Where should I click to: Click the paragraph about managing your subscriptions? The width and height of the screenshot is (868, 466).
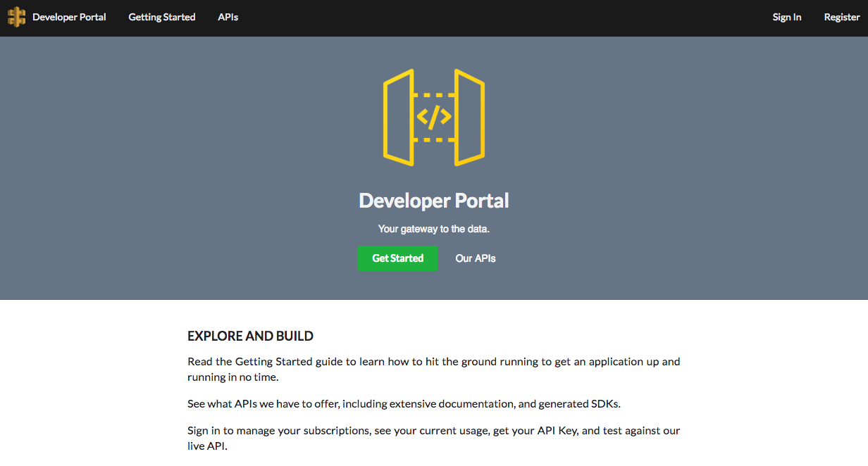433,438
